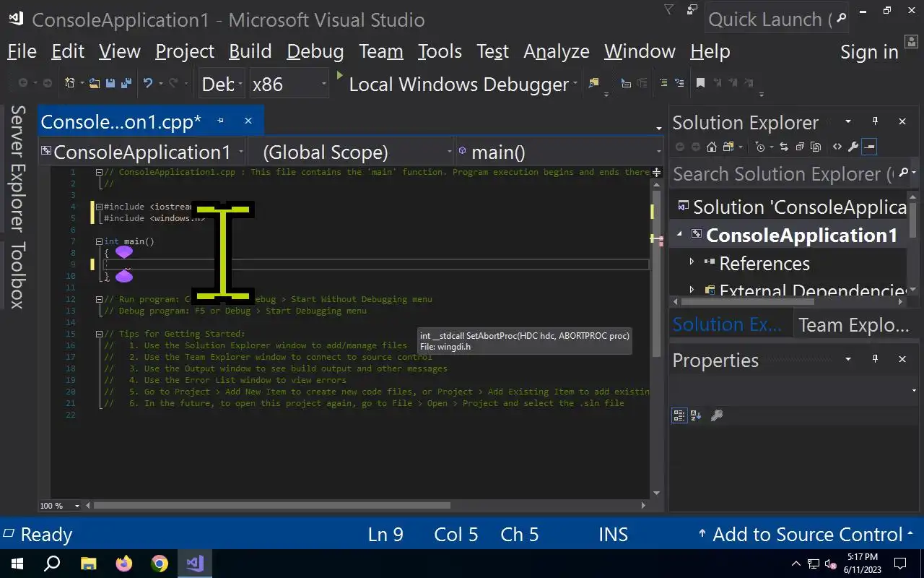The width and height of the screenshot is (924, 578).
Task: Click the search magnifier in Solution Explorer
Action: tap(902, 173)
